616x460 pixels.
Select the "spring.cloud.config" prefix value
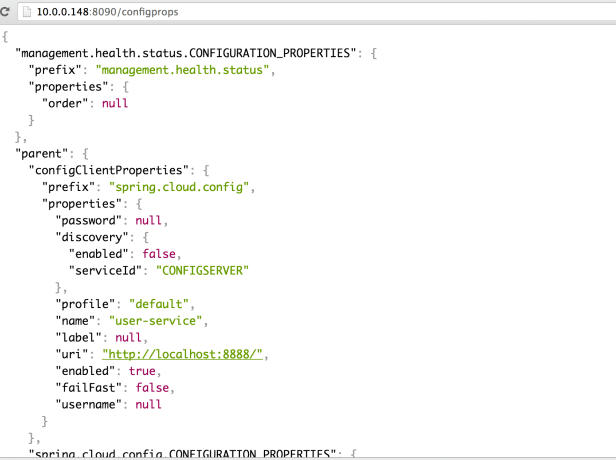point(179,187)
